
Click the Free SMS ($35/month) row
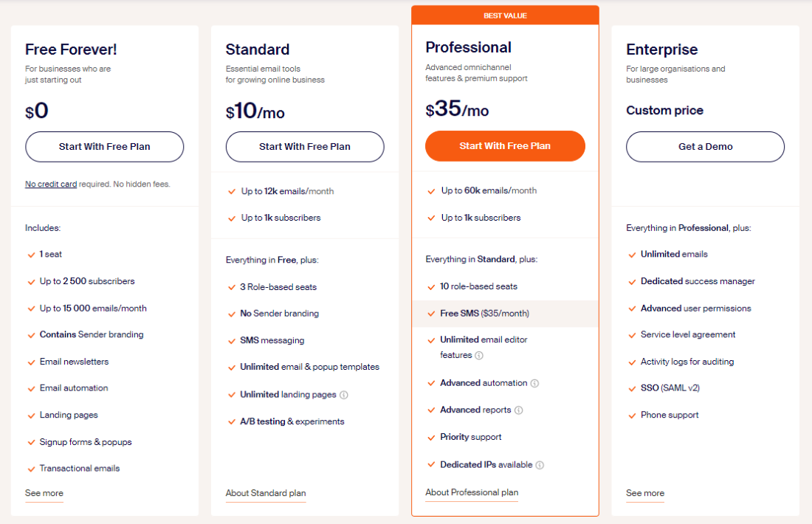(x=505, y=314)
